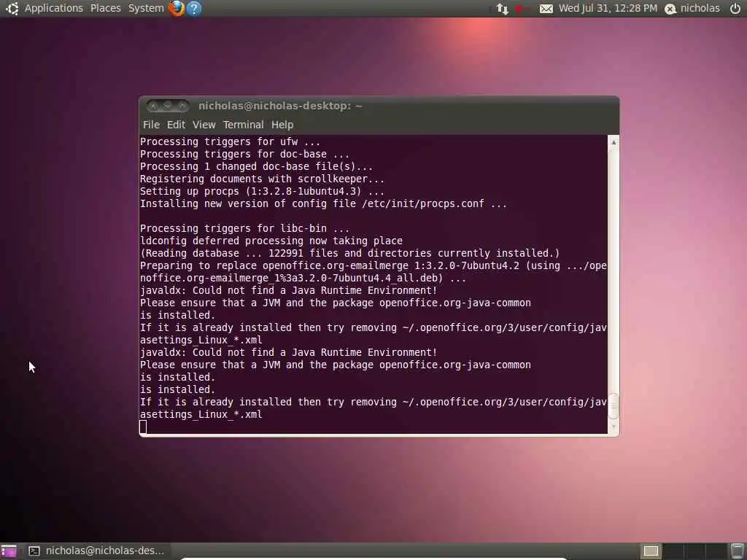The width and height of the screenshot is (747, 560).
Task: Click the terminal title bar text
Action: pyautogui.click(x=280, y=106)
